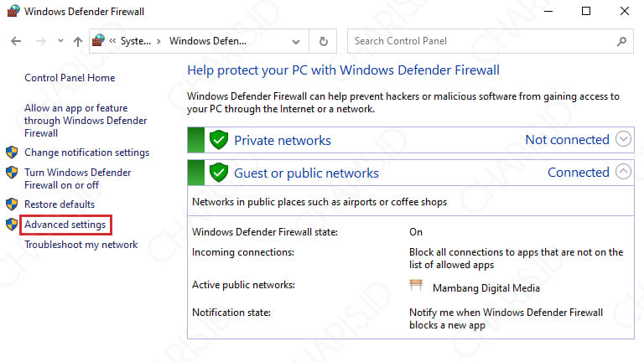The width and height of the screenshot is (644, 362).
Task: Open Allow an app or feature link
Action: (x=86, y=121)
